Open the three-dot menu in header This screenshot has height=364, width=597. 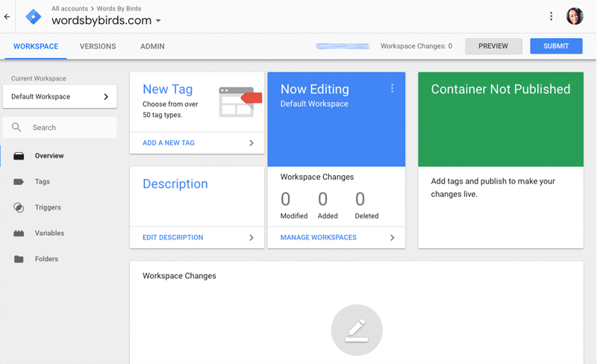[x=551, y=16]
